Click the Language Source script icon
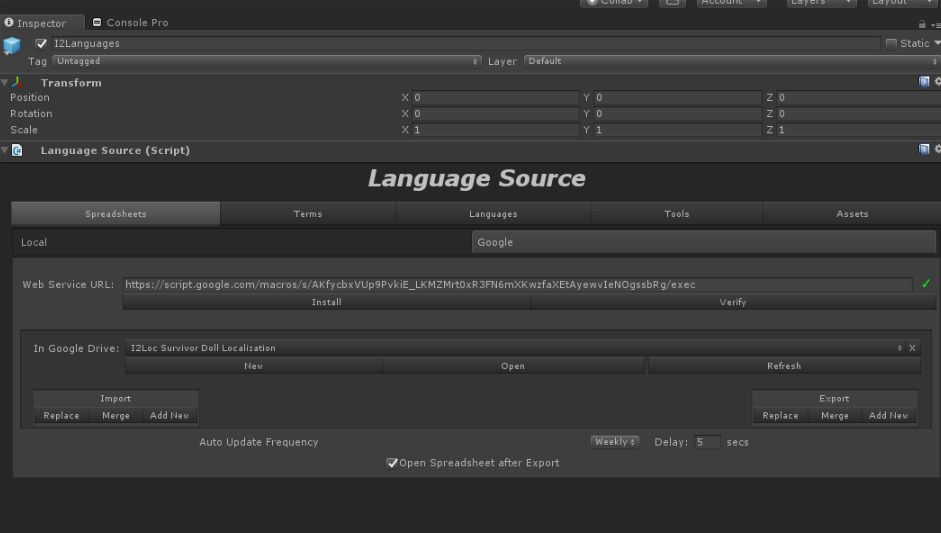Viewport: 941px width, 533px height. [x=18, y=151]
